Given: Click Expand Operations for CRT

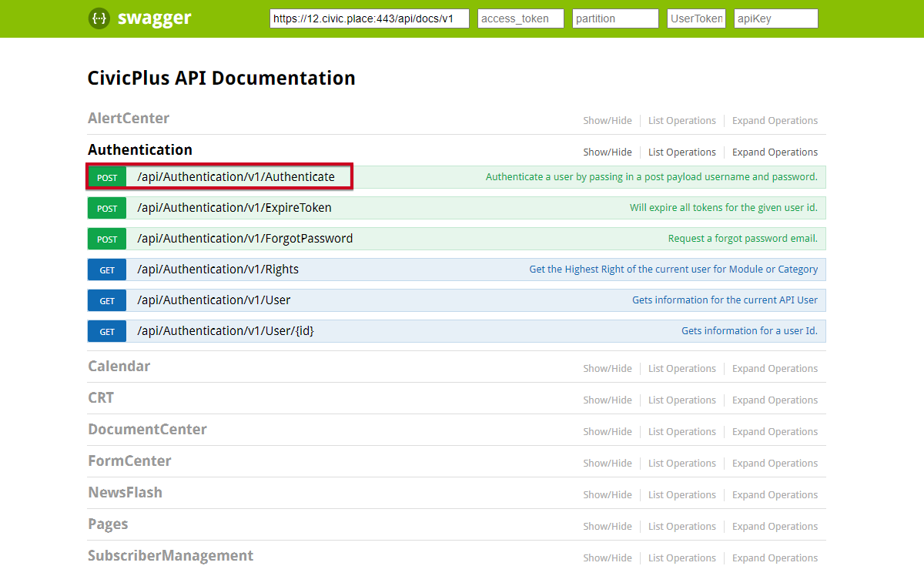Looking at the screenshot, I should 775,400.
